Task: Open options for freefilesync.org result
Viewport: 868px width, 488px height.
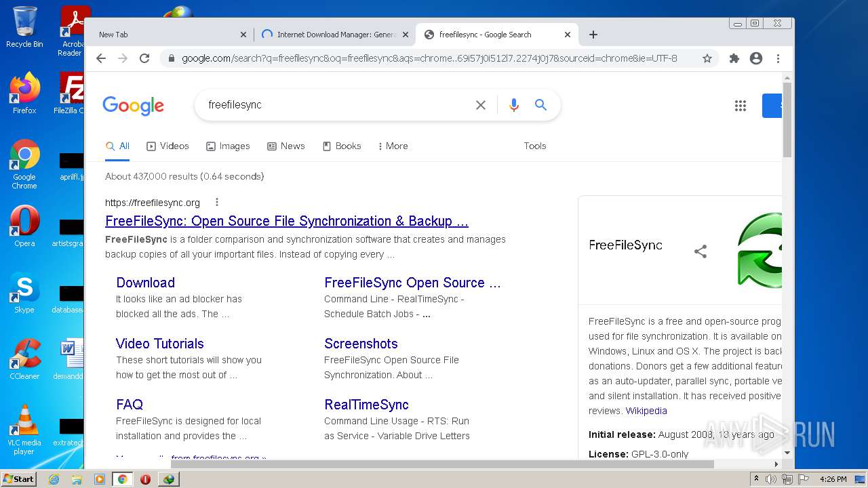Action: coord(217,202)
